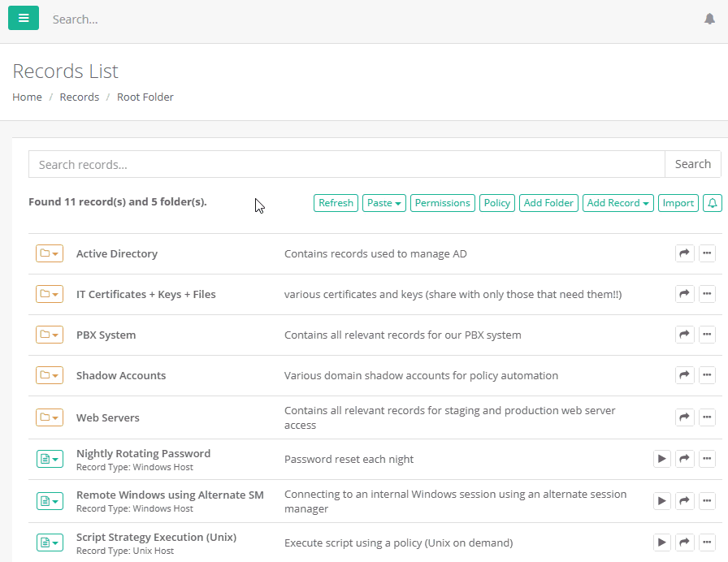Open more options for PBX System folder
Screen dimensions: 728x562
[x=707, y=335]
